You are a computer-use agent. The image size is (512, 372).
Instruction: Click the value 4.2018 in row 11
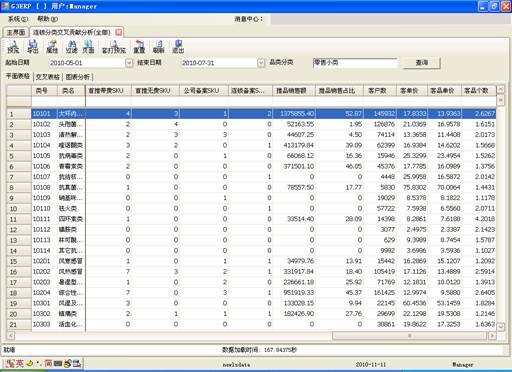[x=479, y=219]
